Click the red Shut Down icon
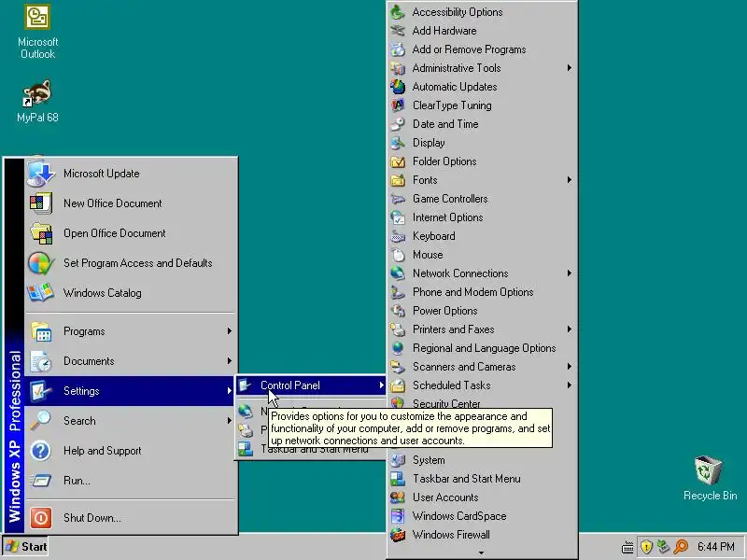Image resolution: width=747 pixels, height=560 pixels. pos(40,518)
